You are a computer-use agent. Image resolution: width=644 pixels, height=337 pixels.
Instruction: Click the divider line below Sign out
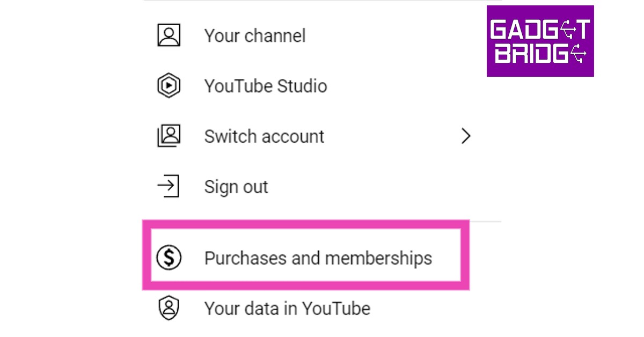coord(485,221)
